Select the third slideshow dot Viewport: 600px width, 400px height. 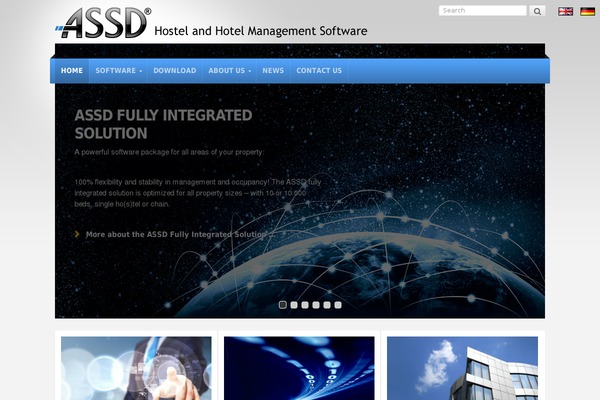305,305
